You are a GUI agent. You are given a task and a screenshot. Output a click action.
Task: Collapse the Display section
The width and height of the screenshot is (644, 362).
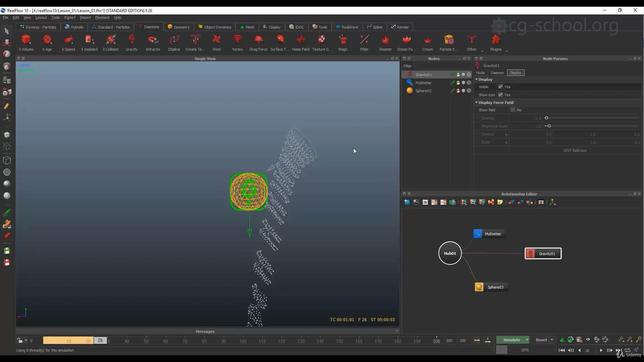476,79
